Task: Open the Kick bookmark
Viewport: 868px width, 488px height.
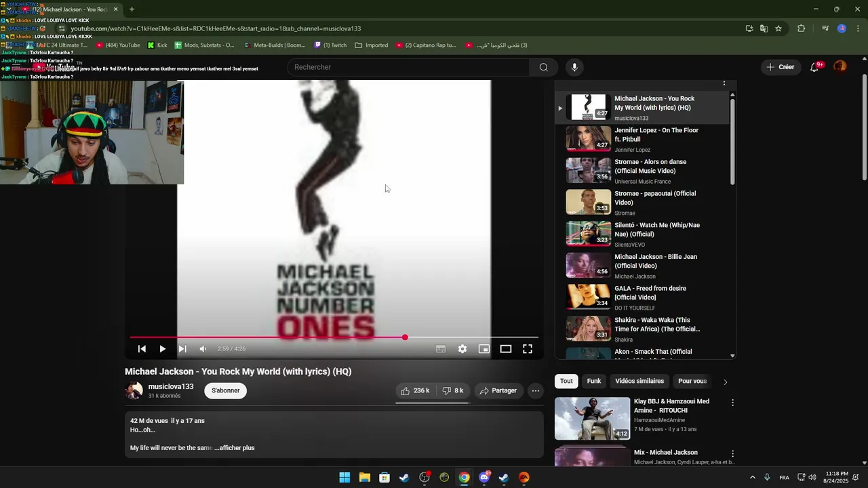Action: (x=157, y=45)
